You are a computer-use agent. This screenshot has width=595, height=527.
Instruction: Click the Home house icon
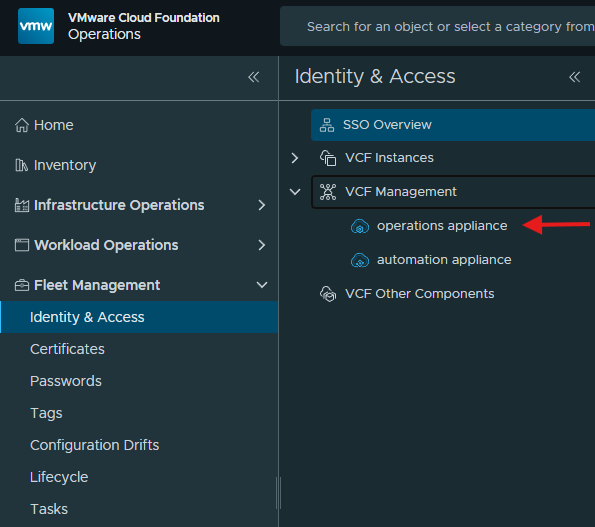[x=22, y=125]
